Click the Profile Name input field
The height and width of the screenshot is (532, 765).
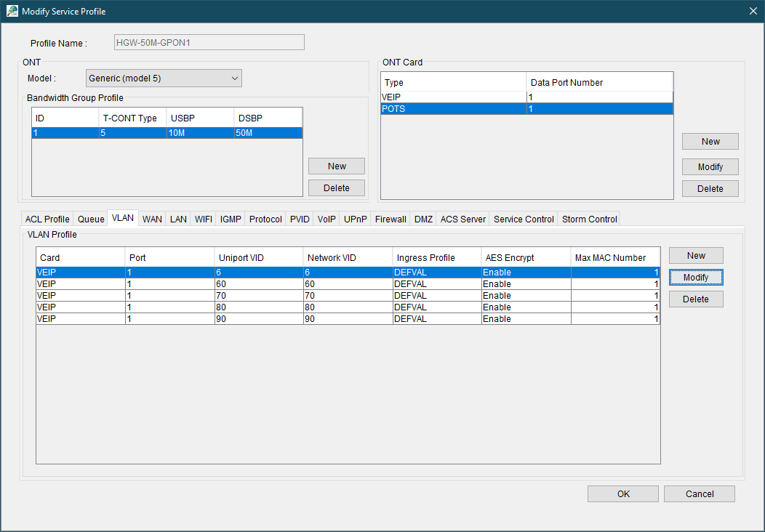pos(209,42)
